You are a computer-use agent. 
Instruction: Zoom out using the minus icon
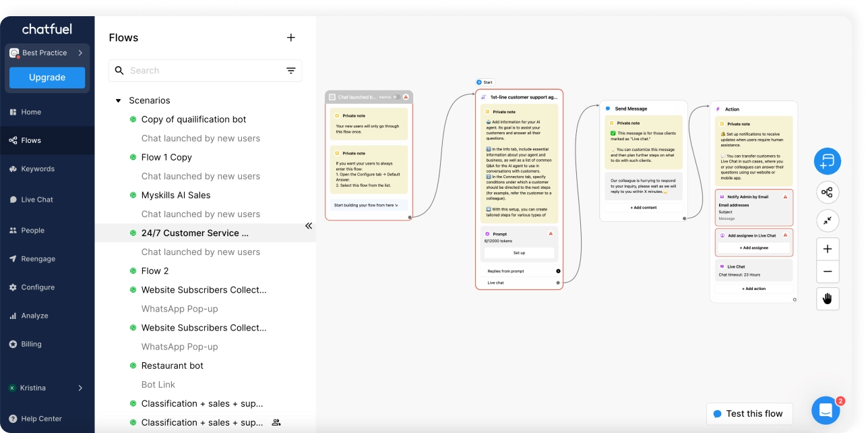tap(828, 271)
